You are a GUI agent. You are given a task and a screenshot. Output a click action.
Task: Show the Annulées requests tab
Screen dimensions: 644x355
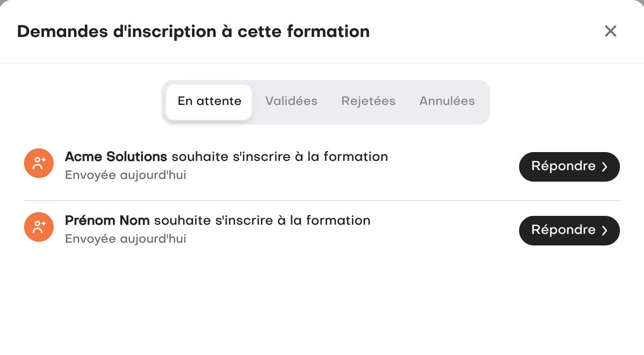tap(447, 102)
